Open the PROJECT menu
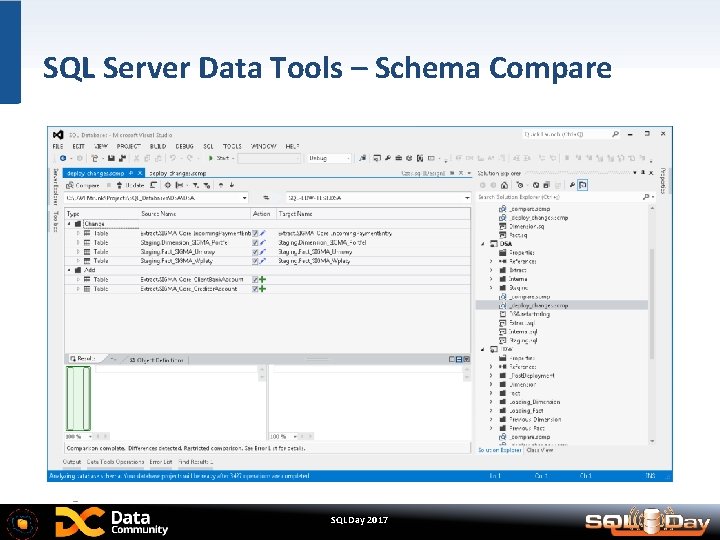The height and width of the screenshot is (540, 720). [x=129, y=146]
